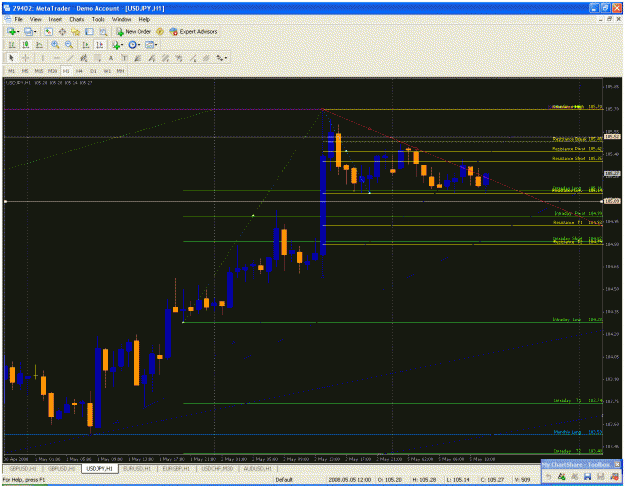Pick the vertical line drawing tool
The width and height of the screenshot is (625, 486).
click(42, 58)
